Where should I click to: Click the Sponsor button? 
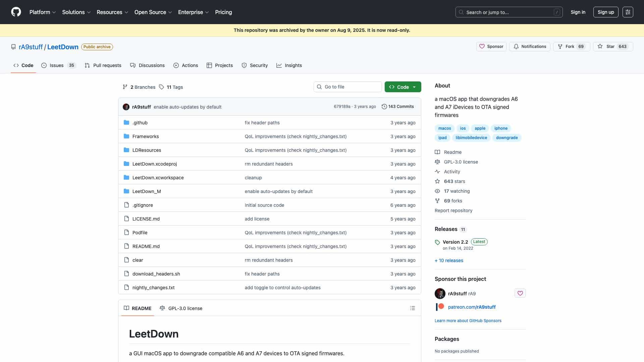491,47
